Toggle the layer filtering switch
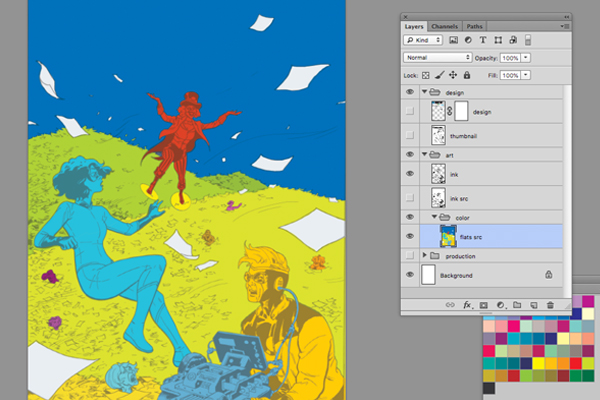600x400 pixels. 528,40
